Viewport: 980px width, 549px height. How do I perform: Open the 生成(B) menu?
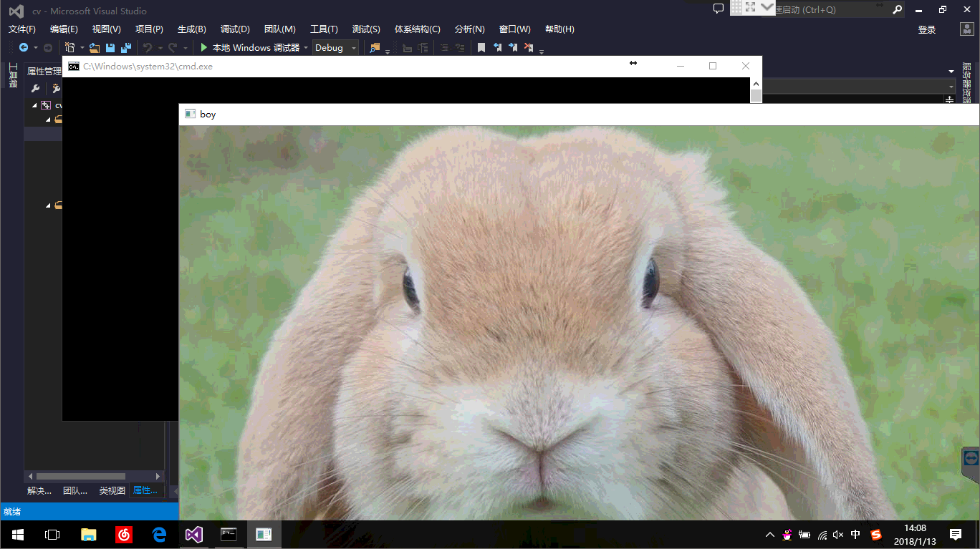point(191,29)
